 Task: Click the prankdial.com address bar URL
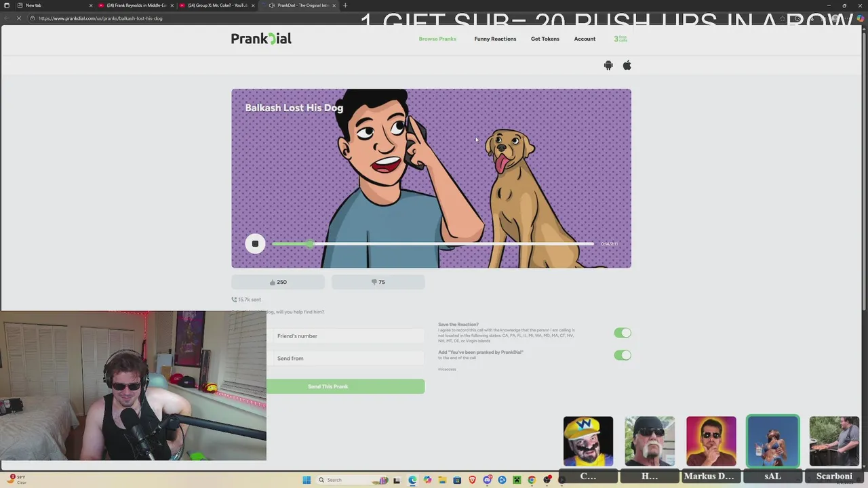point(100,18)
